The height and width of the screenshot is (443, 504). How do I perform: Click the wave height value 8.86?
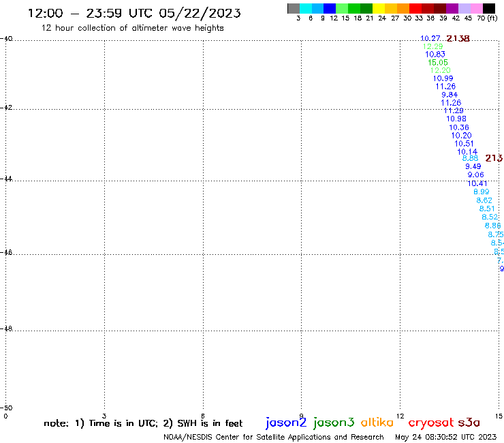tap(492, 226)
